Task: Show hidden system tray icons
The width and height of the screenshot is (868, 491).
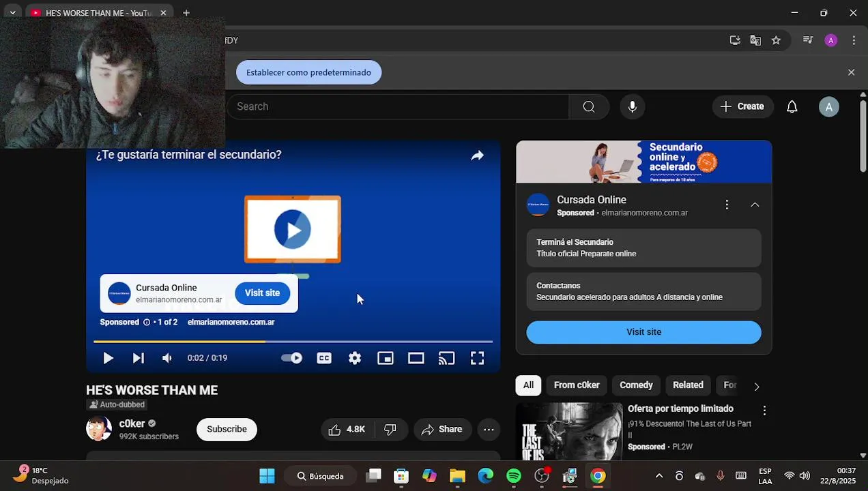Action: (x=659, y=476)
